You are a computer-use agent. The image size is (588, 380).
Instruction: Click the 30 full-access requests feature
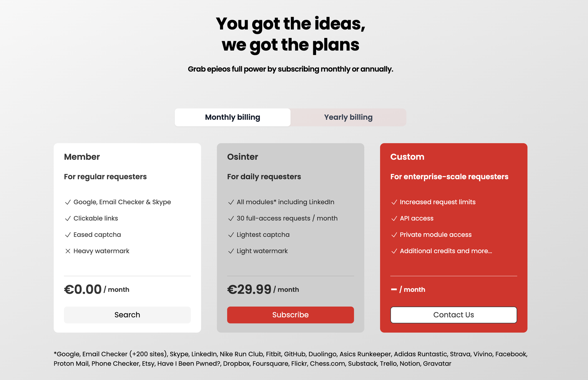coord(287,218)
